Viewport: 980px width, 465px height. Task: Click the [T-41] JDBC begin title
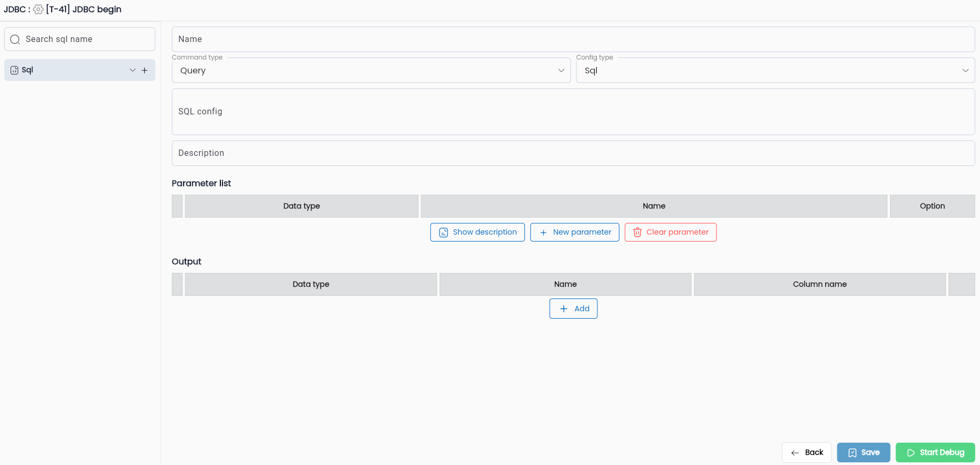tap(84, 10)
